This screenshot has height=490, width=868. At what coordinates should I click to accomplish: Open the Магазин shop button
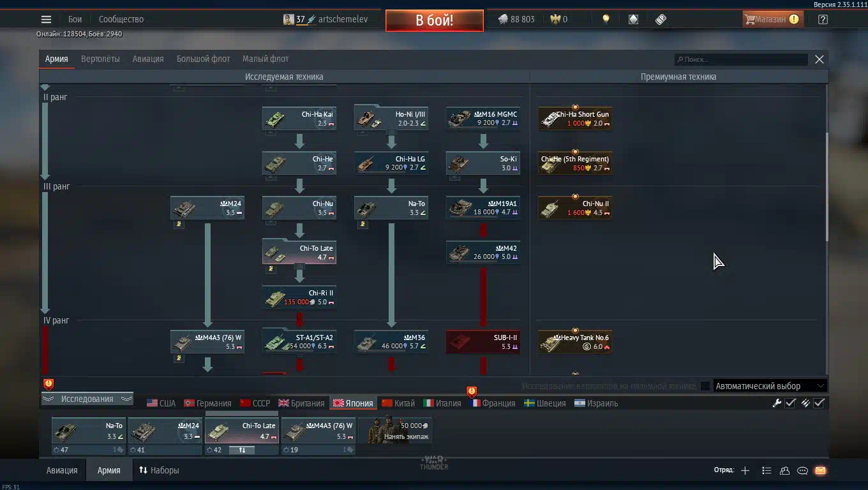point(772,19)
